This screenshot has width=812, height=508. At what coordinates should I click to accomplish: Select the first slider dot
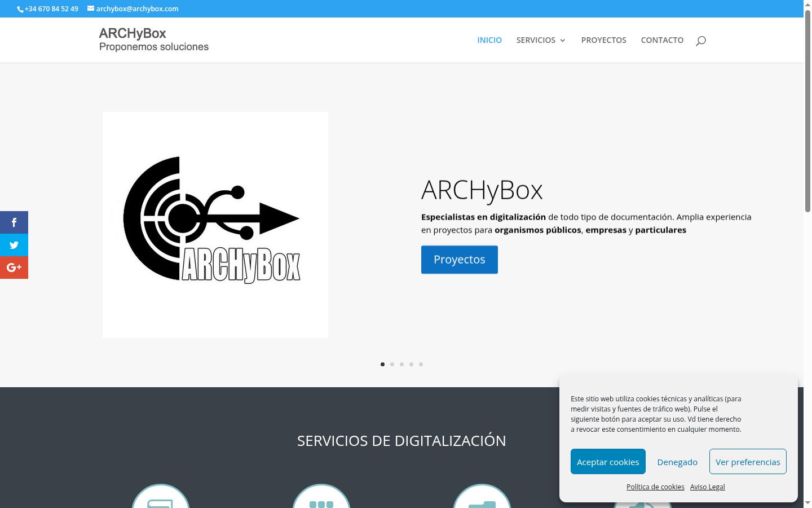383,365
